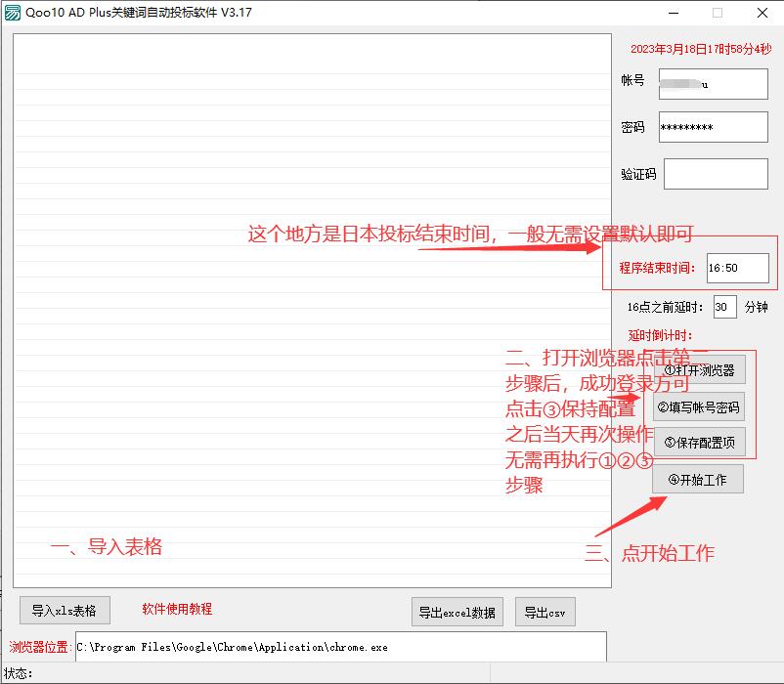Viewport: 784px width, 684px height.
Task: Start work with ④开始工作 button
Action: click(x=698, y=479)
